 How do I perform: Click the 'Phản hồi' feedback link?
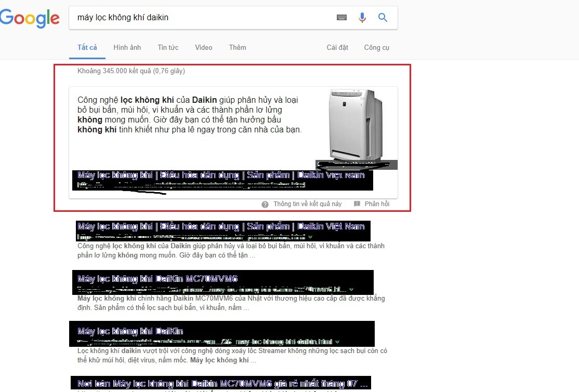point(377,204)
